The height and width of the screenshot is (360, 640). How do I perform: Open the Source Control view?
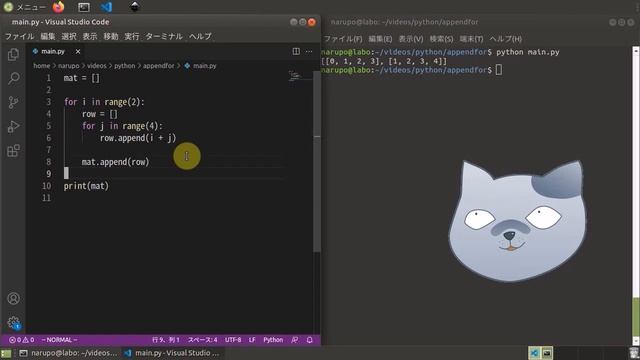click(13, 102)
